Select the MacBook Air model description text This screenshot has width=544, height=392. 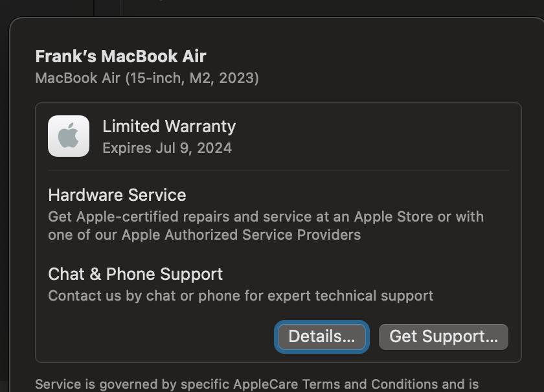[x=147, y=78]
